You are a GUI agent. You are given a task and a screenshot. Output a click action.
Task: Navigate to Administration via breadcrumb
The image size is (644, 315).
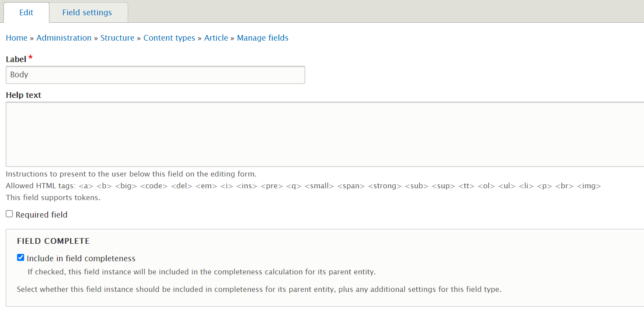click(64, 38)
